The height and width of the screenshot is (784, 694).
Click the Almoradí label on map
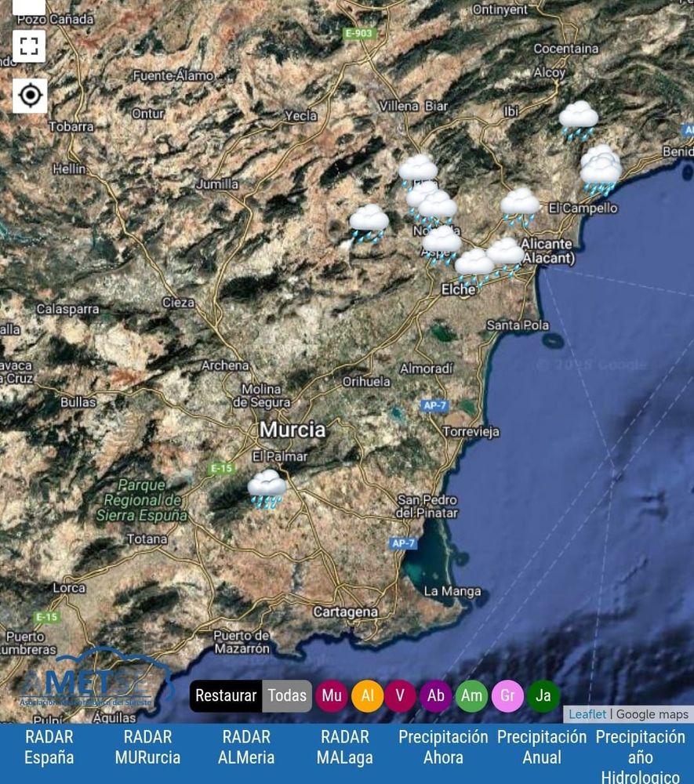(x=426, y=368)
